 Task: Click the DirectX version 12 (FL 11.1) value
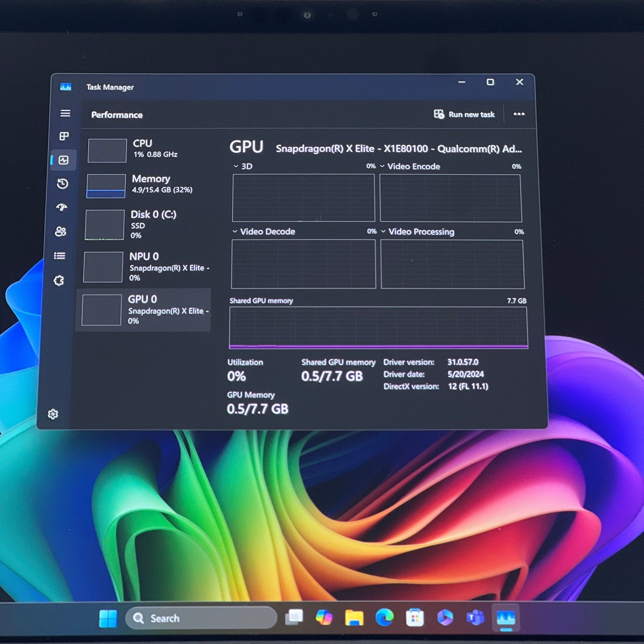[x=468, y=386]
